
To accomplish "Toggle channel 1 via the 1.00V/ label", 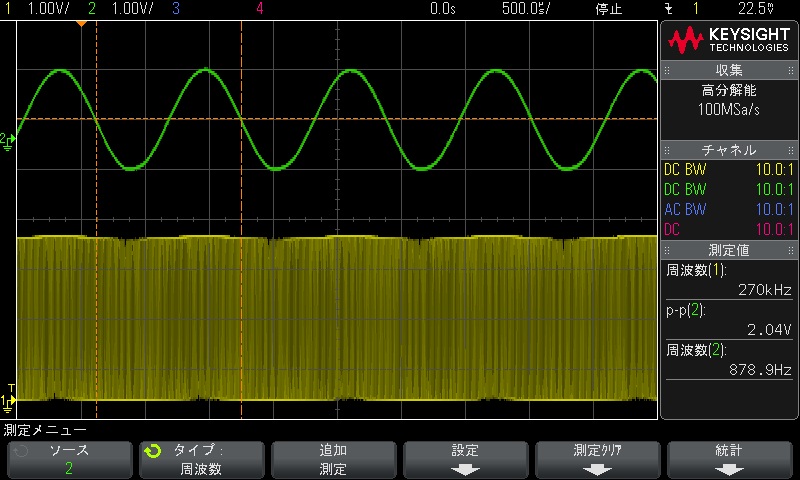I will pyautogui.click(x=48, y=8).
